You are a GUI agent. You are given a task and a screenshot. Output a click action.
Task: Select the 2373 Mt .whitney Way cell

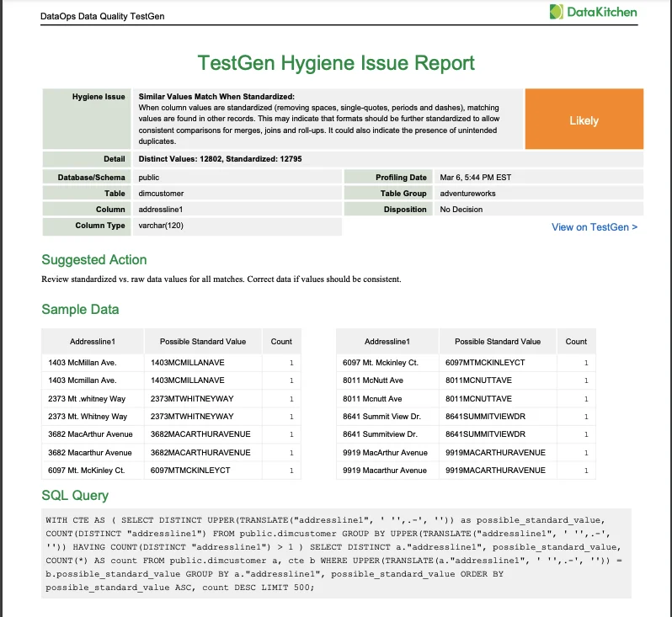[x=88, y=399]
